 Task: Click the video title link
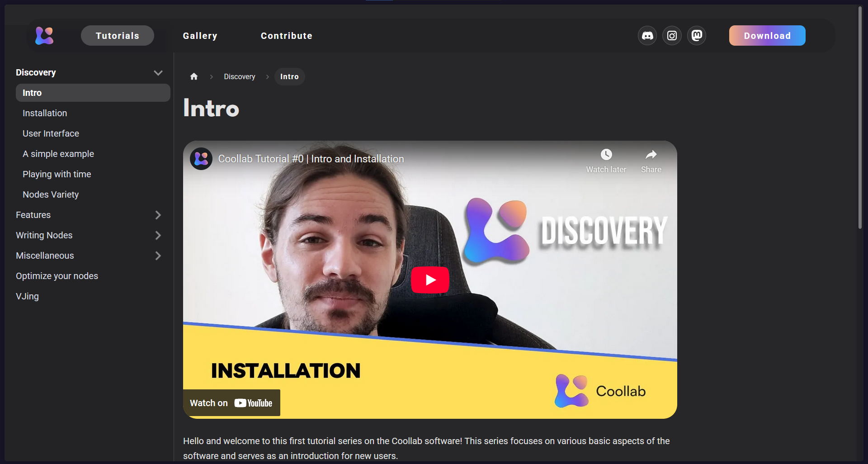click(311, 159)
